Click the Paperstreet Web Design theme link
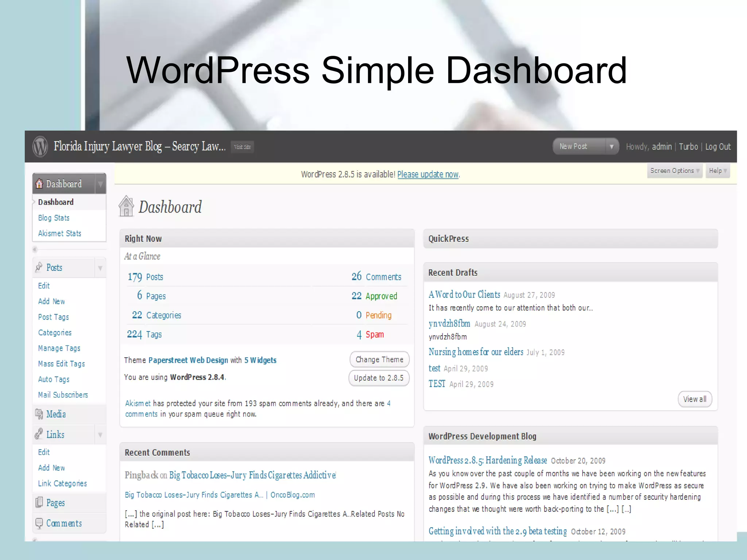This screenshot has height=560, width=747. pyautogui.click(x=188, y=360)
